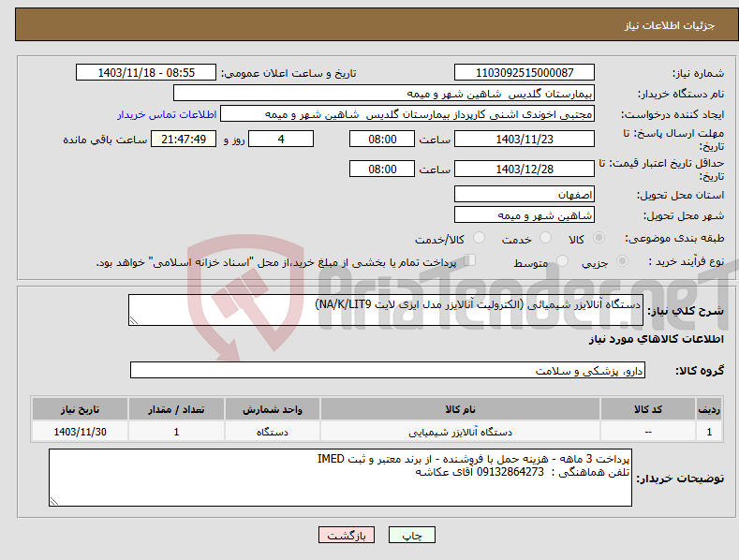Click the نام دستگاه خریدار field
739x560 pixels.
[x=384, y=94]
